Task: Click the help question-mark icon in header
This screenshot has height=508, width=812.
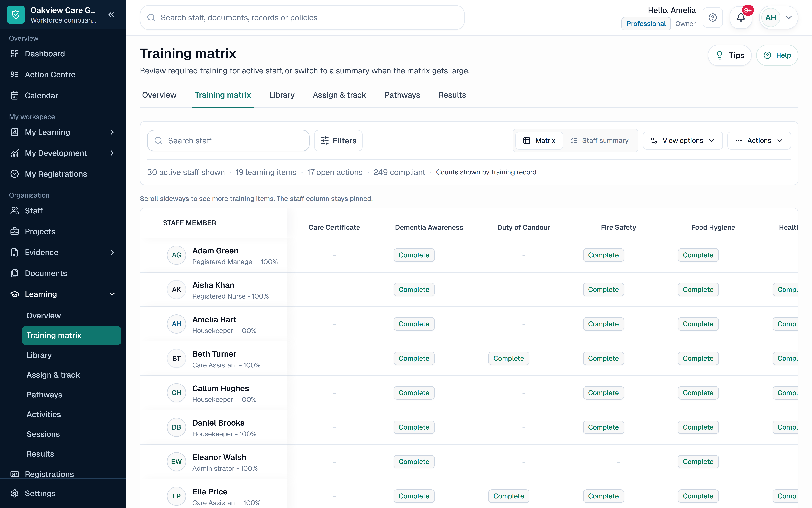Action: [713, 17]
